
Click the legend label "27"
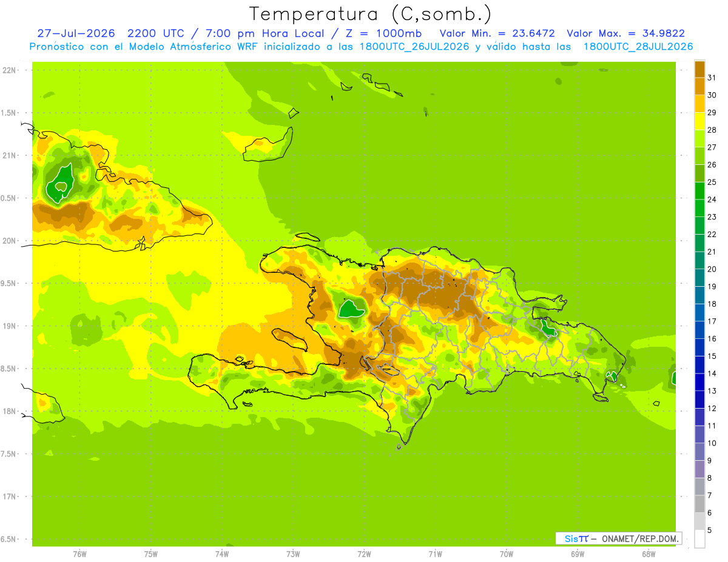[x=712, y=147]
